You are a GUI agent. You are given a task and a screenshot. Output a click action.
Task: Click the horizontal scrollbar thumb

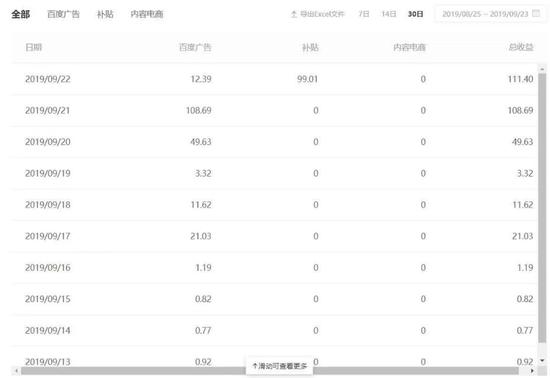tap(269, 371)
